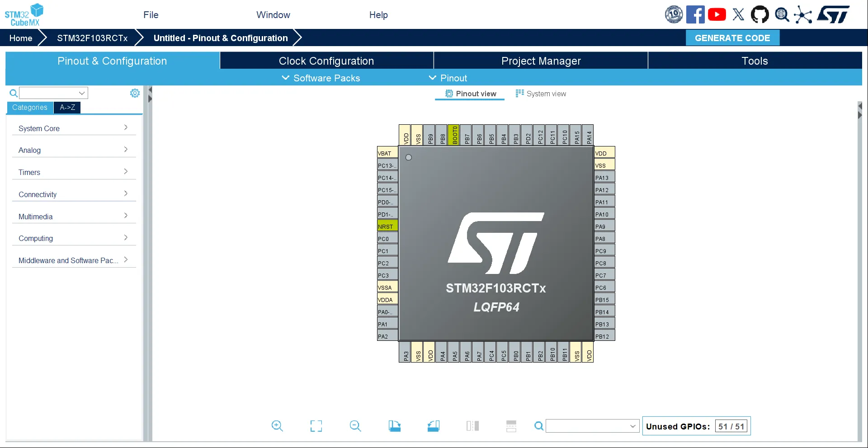The image size is (868, 448).
Task: Click the best-fit zoom icon
Action: click(x=316, y=426)
